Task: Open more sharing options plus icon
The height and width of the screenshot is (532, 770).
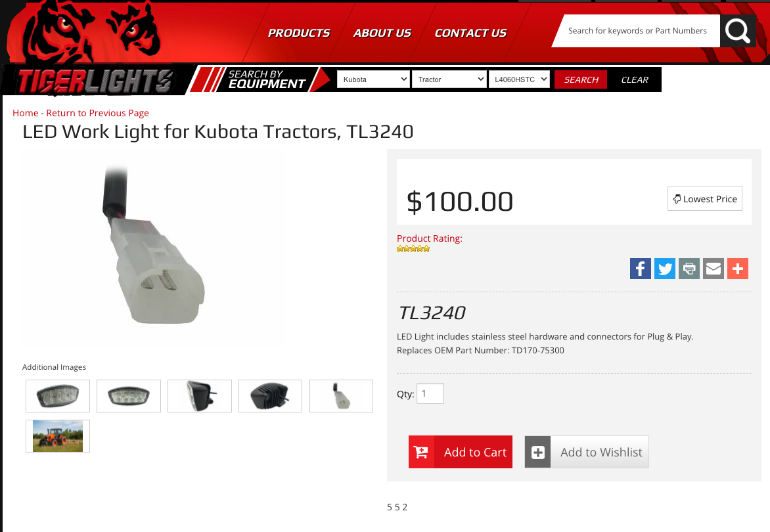Action: point(738,269)
